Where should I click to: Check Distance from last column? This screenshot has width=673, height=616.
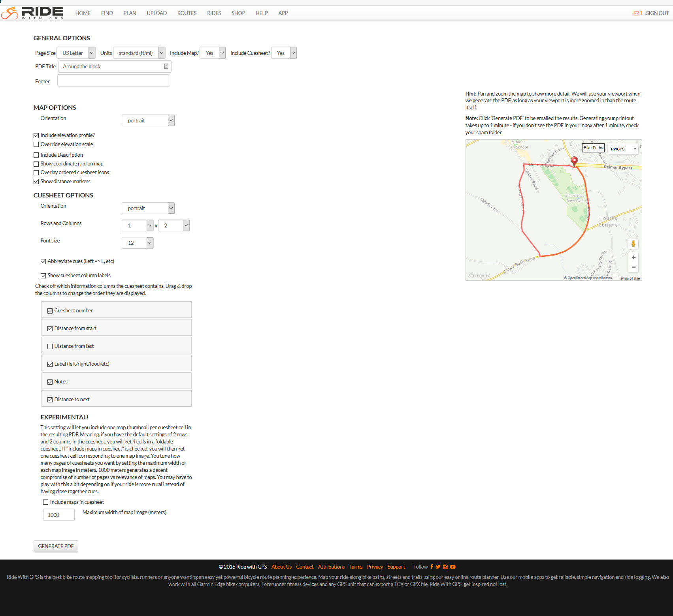[x=50, y=346]
